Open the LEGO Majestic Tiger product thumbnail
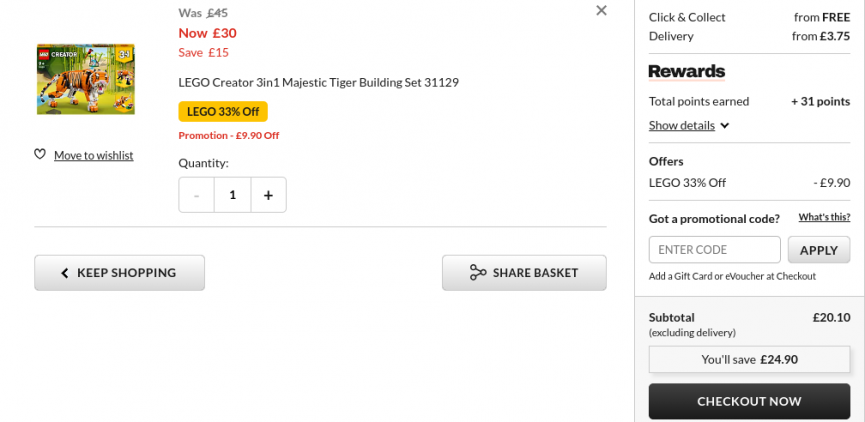Image resolution: width=865 pixels, height=422 pixels. [x=85, y=79]
